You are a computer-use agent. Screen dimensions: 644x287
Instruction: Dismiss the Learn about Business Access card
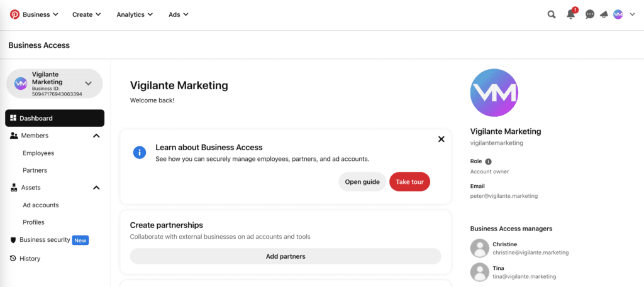[441, 139]
